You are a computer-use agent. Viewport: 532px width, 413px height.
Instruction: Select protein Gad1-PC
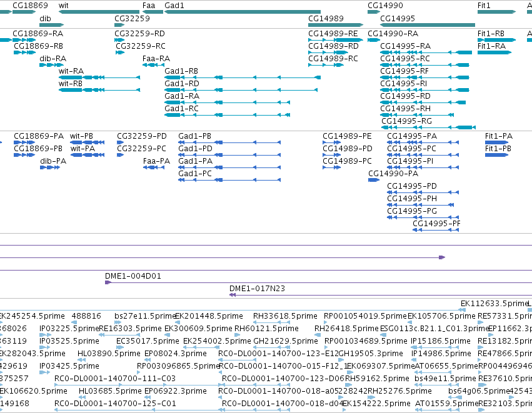coord(229,180)
